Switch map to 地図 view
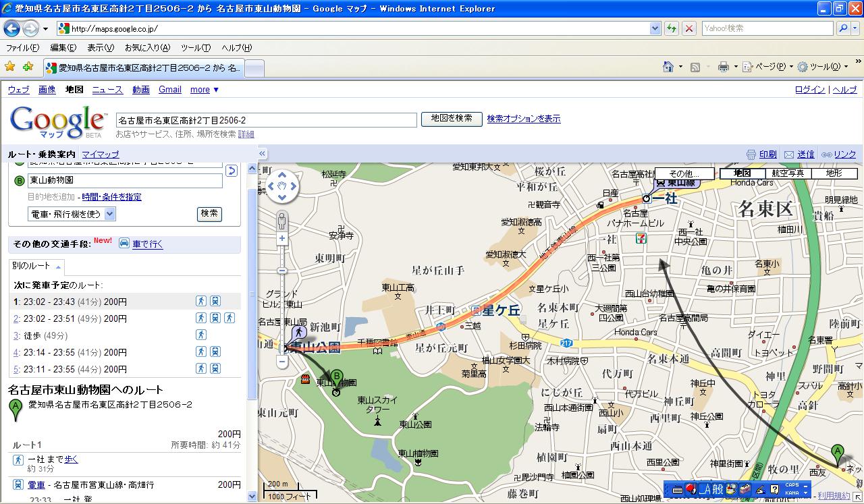 pyautogui.click(x=742, y=173)
